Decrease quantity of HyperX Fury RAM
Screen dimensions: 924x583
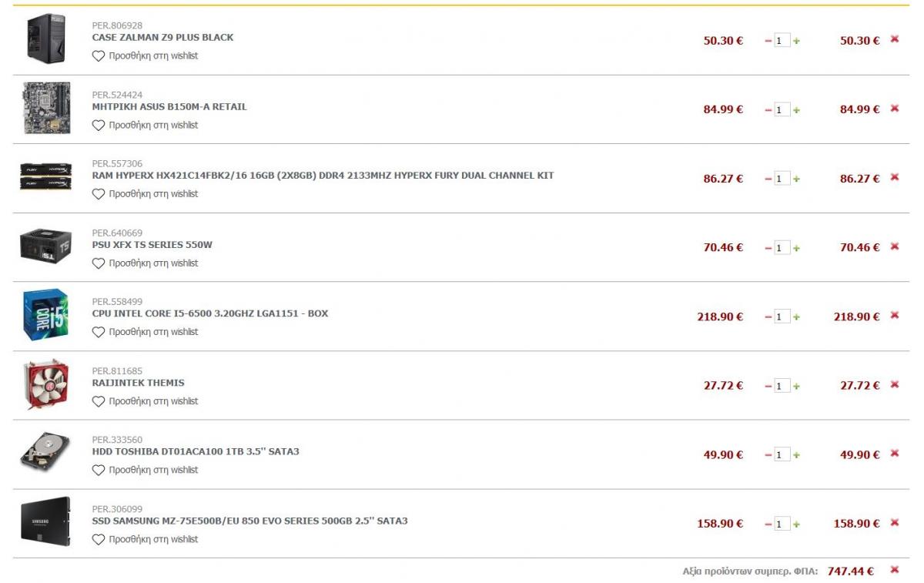tap(768, 179)
